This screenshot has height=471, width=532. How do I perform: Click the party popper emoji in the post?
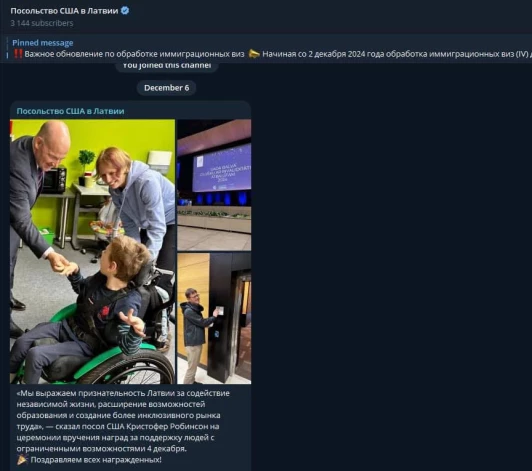click(22, 460)
